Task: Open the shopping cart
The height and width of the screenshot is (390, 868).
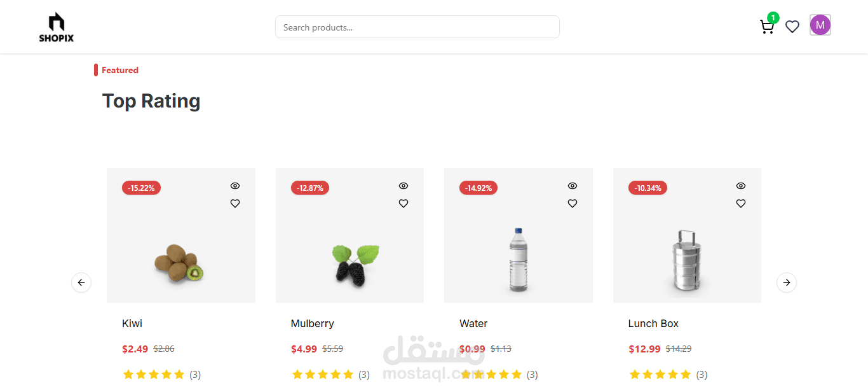Action: [767, 27]
